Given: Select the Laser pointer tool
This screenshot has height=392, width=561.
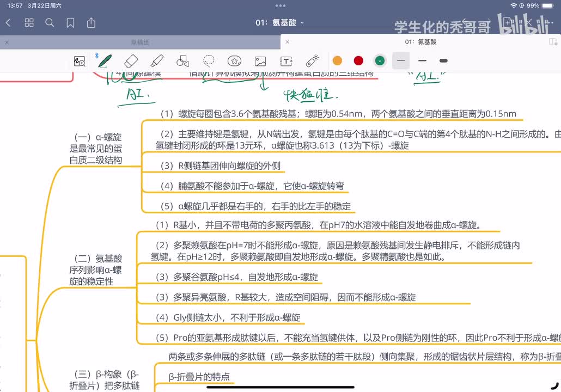Looking at the screenshot, I should tap(312, 61).
